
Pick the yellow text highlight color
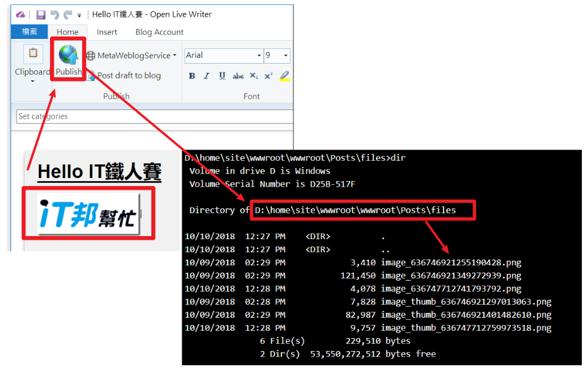click(285, 76)
